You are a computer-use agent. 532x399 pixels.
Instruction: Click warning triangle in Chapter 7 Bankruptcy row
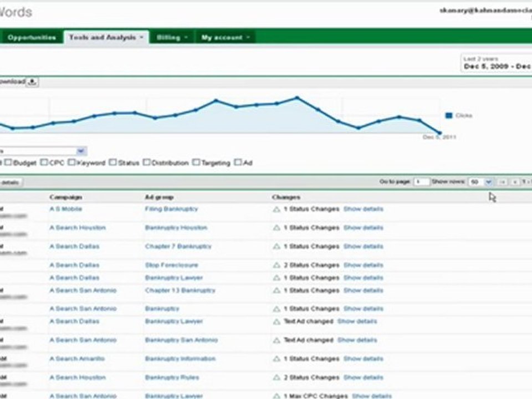tap(277, 247)
